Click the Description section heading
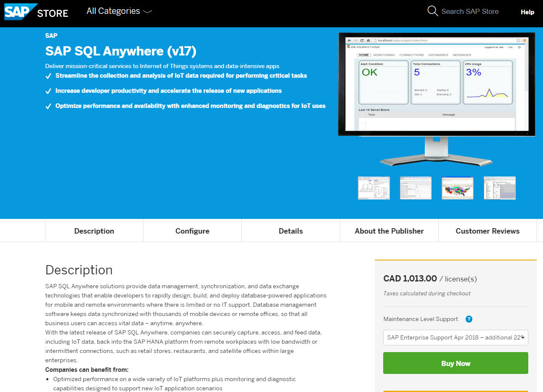 pyautogui.click(x=79, y=270)
